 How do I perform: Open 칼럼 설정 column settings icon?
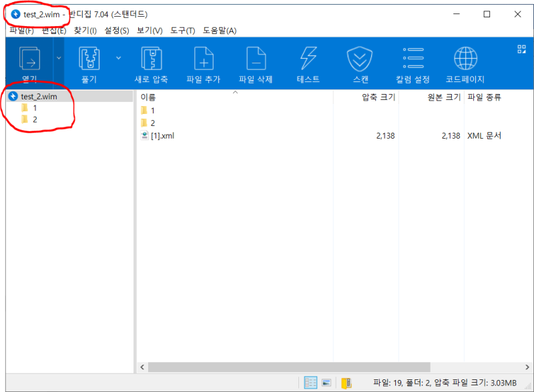pos(413,60)
